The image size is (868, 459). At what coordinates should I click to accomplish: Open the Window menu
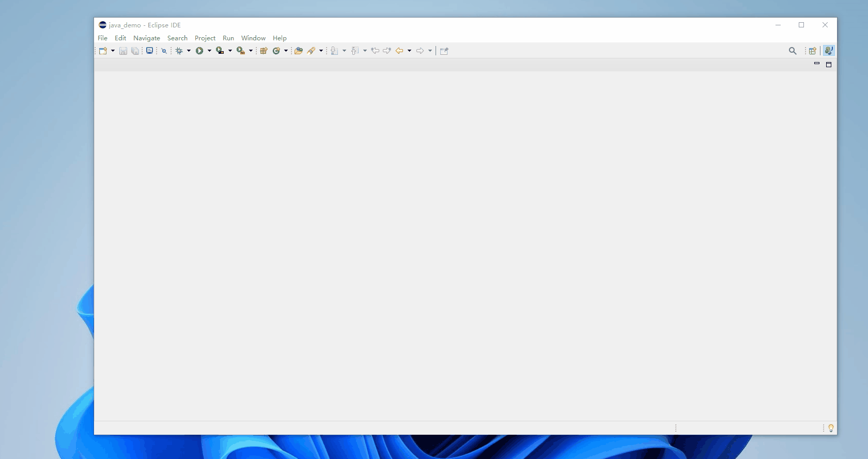tap(253, 38)
